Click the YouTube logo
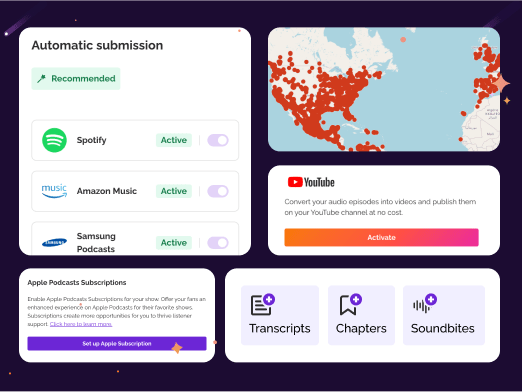This screenshot has height=392, width=522. click(311, 182)
